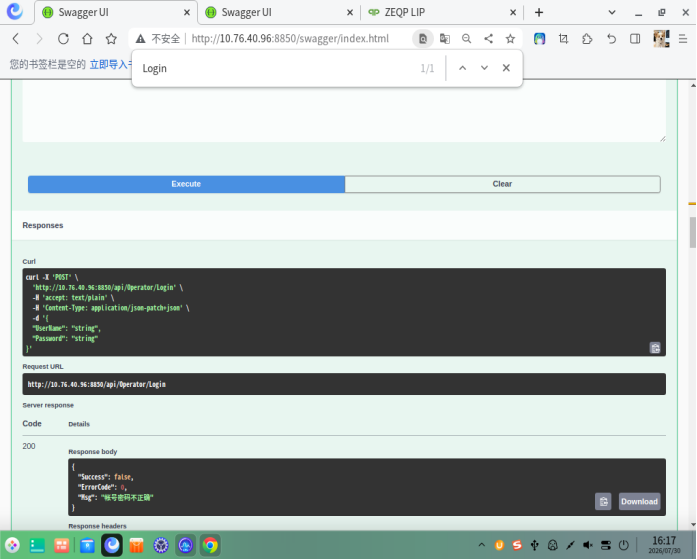Open the extensions puzzle icon
This screenshot has width=697, height=560.
click(x=587, y=39)
